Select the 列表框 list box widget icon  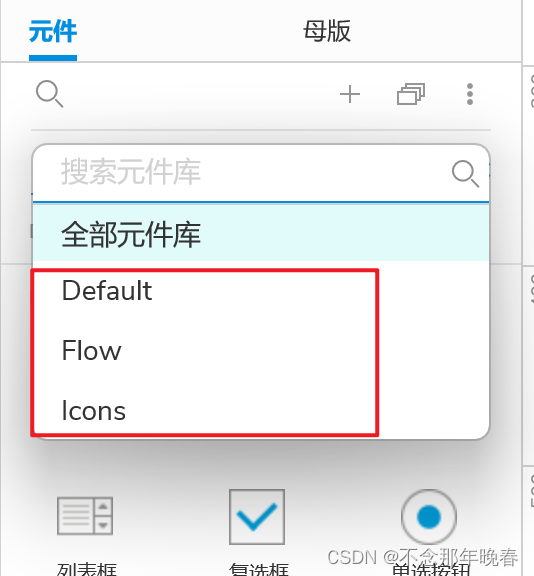click(x=85, y=516)
